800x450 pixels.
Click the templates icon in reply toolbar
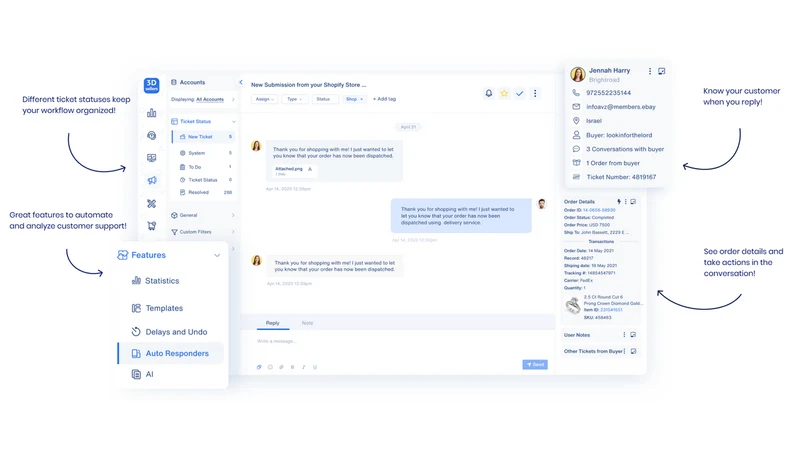[259, 367]
